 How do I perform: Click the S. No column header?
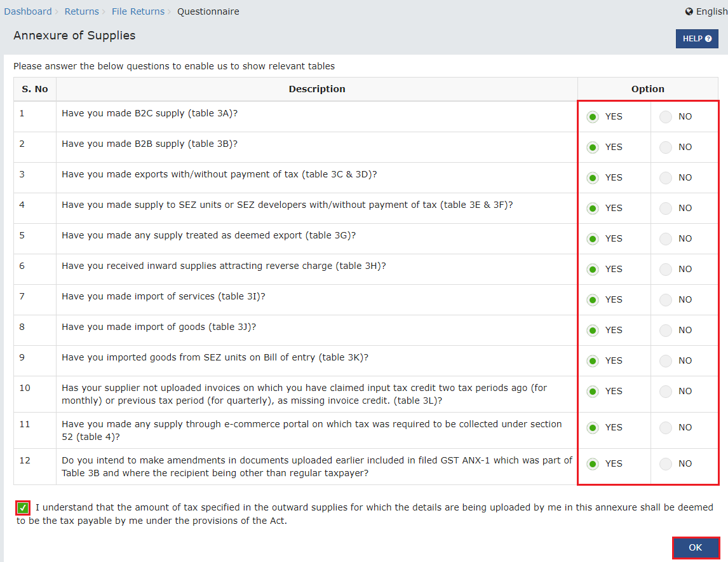pos(35,89)
